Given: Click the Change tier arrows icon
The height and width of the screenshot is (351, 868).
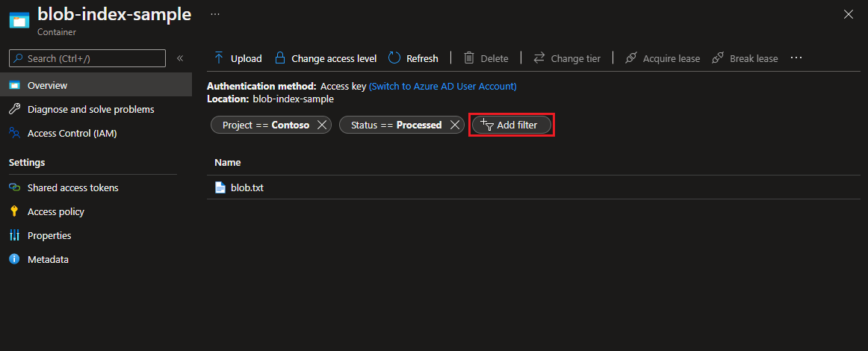Looking at the screenshot, I should coord(539,58).
